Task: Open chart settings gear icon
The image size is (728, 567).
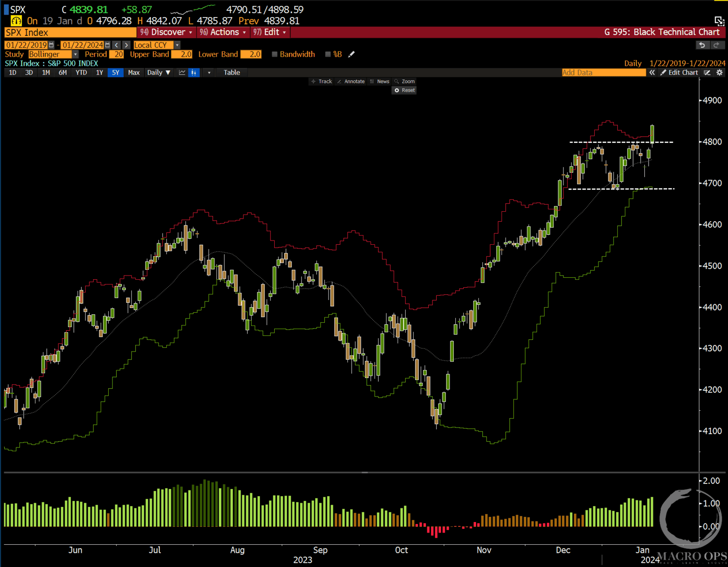Action: pos(719,72)
